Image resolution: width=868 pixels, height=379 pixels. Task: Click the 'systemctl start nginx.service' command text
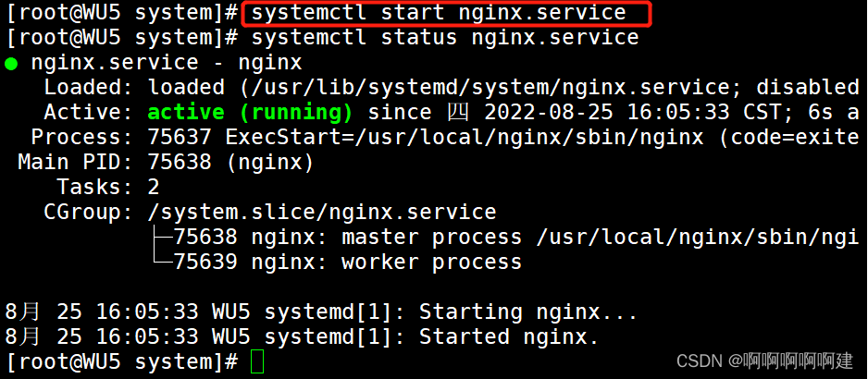[x=439, y=13]
